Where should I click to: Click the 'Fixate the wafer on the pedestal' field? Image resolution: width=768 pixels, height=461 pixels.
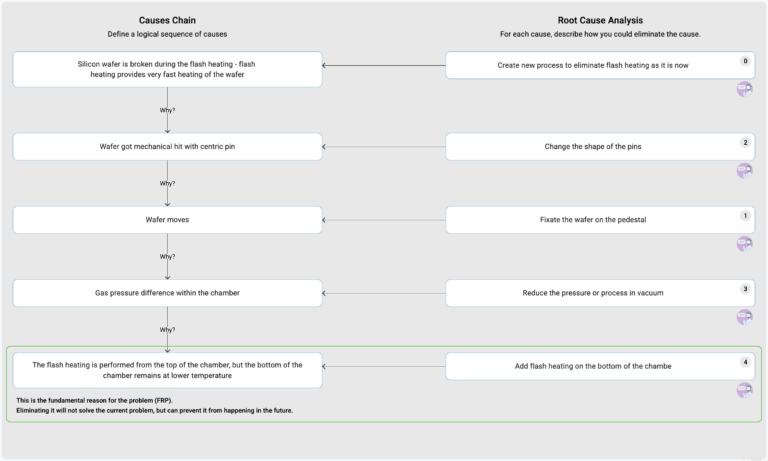[590, 220]
